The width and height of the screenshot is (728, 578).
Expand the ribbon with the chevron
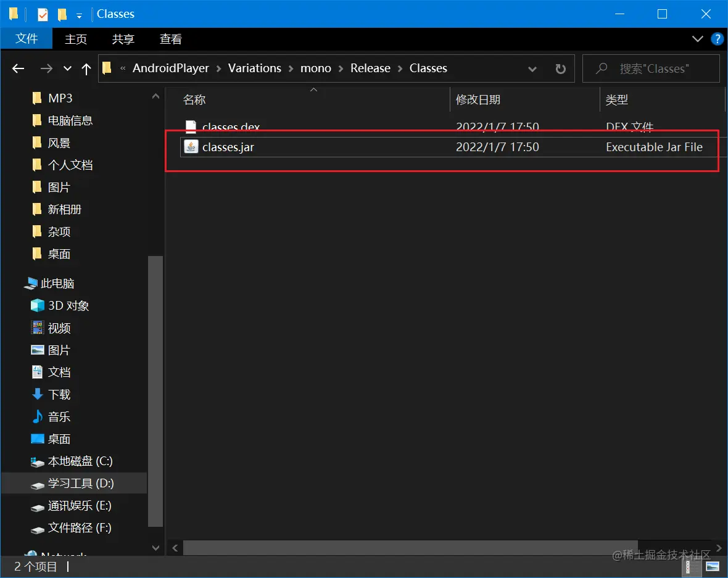tap(697, 39)
